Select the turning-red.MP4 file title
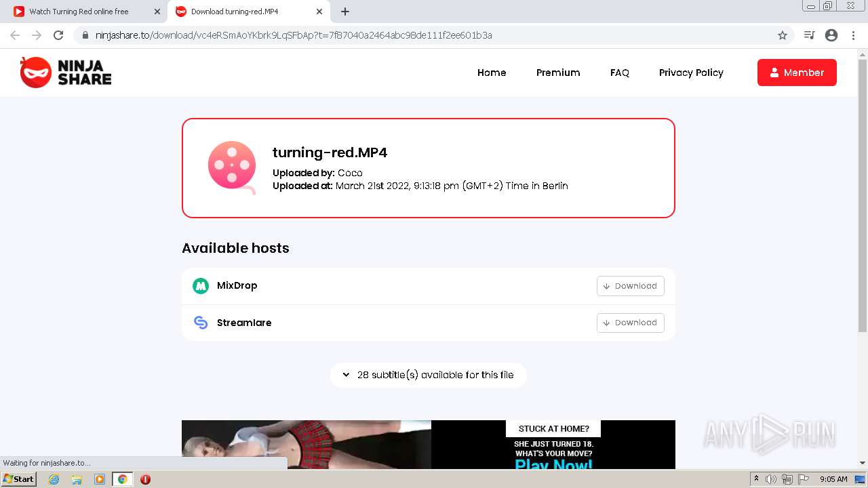Image resolution: width=868 pixels, height=488 pixels. (x=330, y=152)
